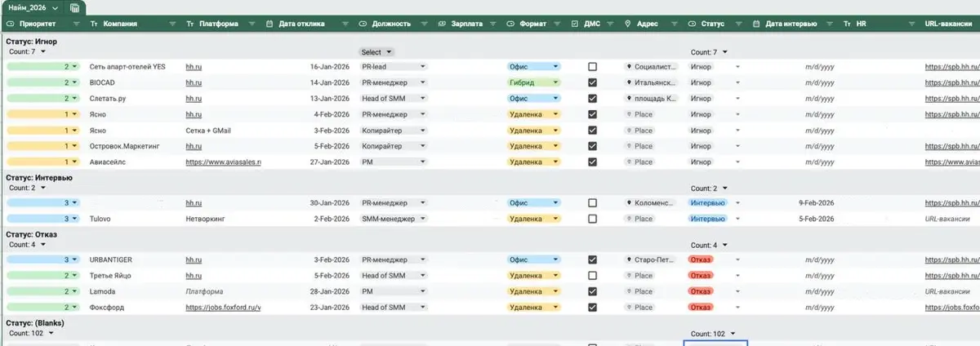Click the dropdown type icon on Формат header
The height and width of the screenshot is (346, 980).
[x=511, y=24]
